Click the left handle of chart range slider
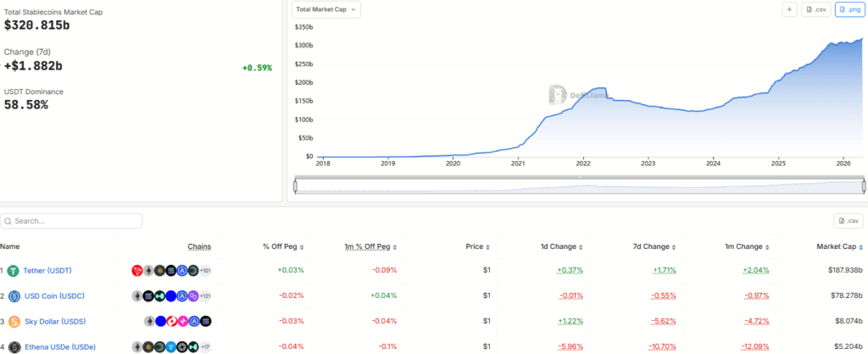 tap(295, 186)
